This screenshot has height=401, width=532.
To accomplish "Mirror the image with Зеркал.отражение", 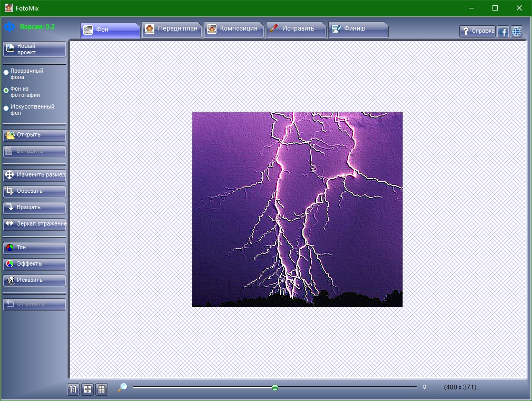I will 34,224.
